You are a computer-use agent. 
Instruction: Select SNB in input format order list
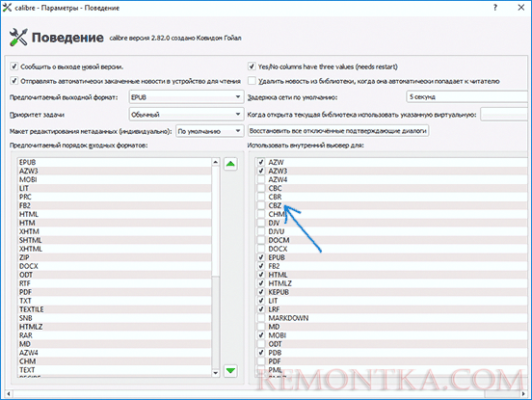point(115,318)
